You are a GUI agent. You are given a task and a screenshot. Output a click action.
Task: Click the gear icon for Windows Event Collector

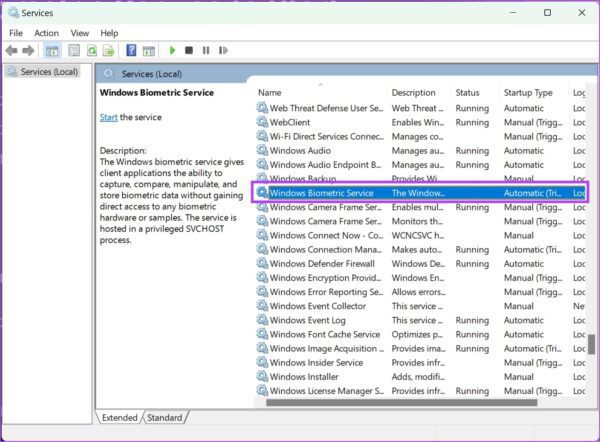262,305
